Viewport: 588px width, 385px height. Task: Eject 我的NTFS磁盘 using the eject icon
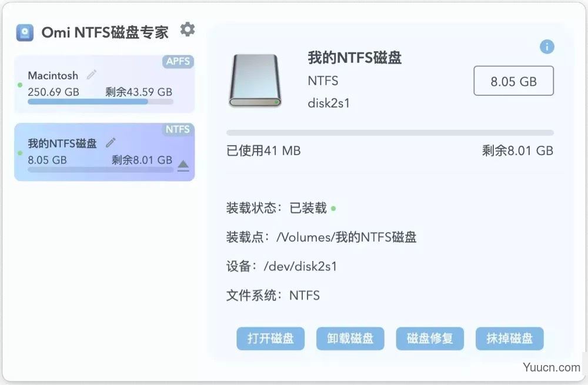click(x=182, y=165)
